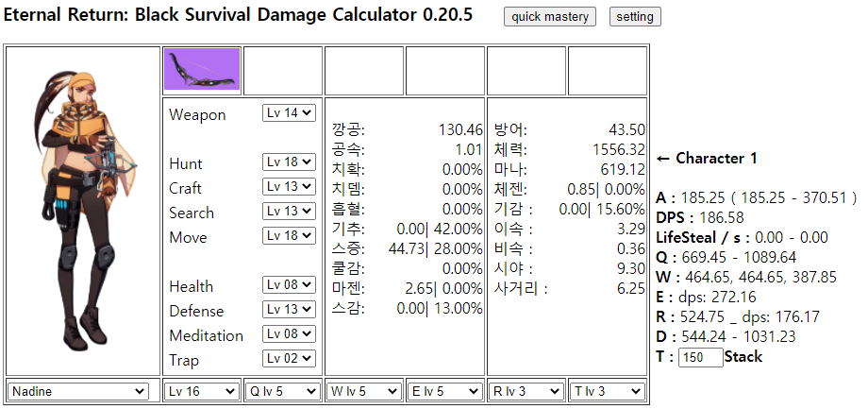The width and height of the screenshot is (868, 409).
Task: Open the Q lv 5 skill dropdown
Action: coord(283,391)
